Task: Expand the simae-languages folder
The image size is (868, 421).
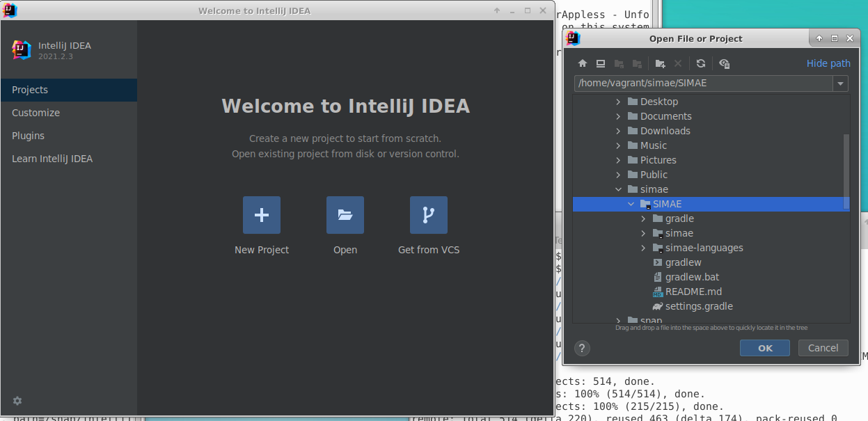Action: (x=643, y=248)
